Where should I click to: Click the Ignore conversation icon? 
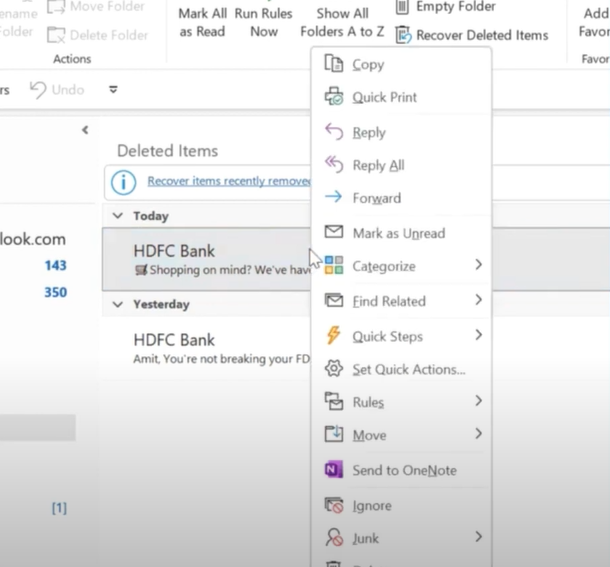pos(334,505)
